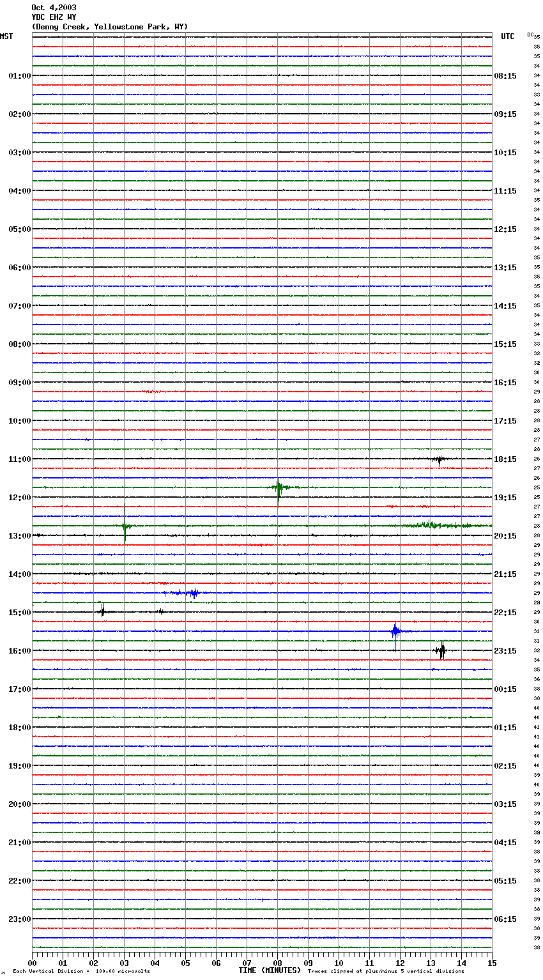Select the 02:00 MST row label
Screen dimensions: 543x980
20,114
